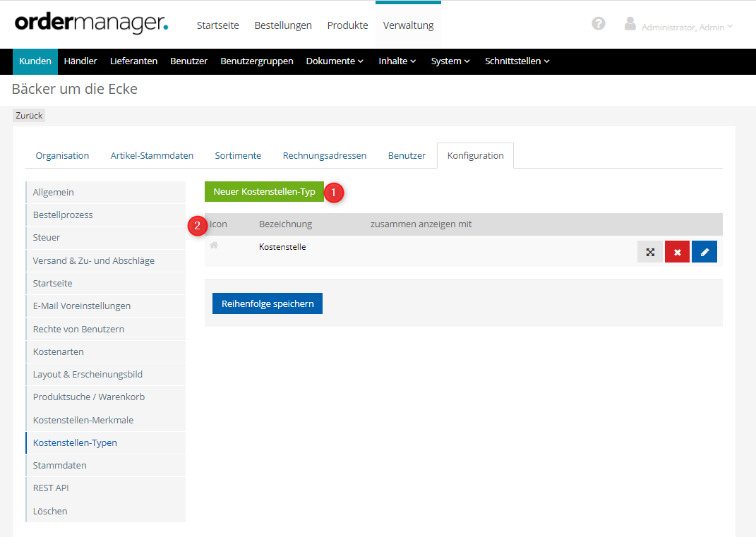Expand the Dokumente dropdown menu
The image size is (756, 537).
point(335,61)
